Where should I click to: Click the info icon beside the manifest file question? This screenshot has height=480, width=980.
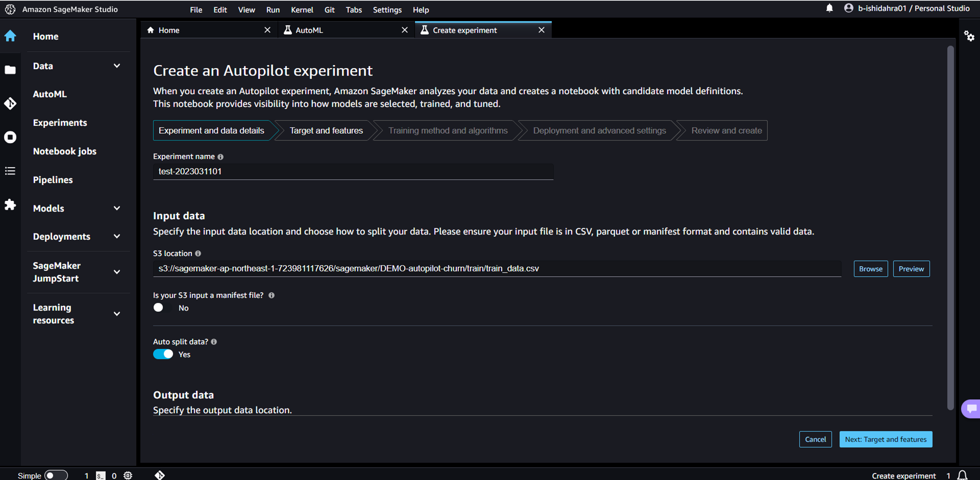pos(271,295)
